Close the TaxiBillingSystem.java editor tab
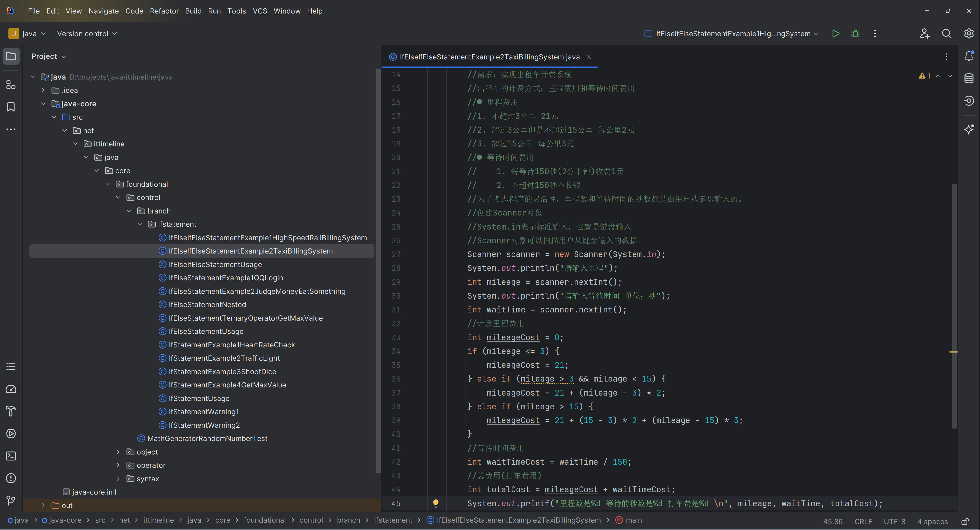 pyautogui.click(x=588, y=57)
